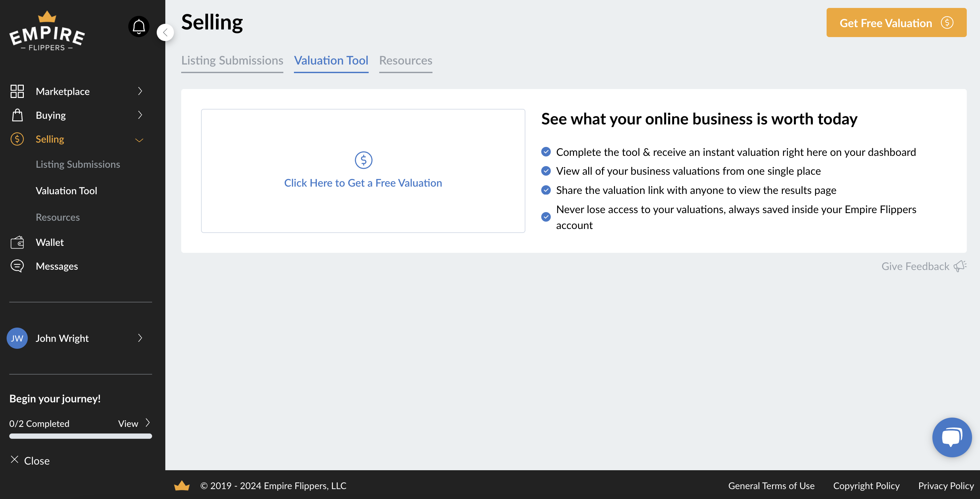Collapse the sidebar with the arrow button
This screenshot has width=980, height=499.
pos(165,32)
